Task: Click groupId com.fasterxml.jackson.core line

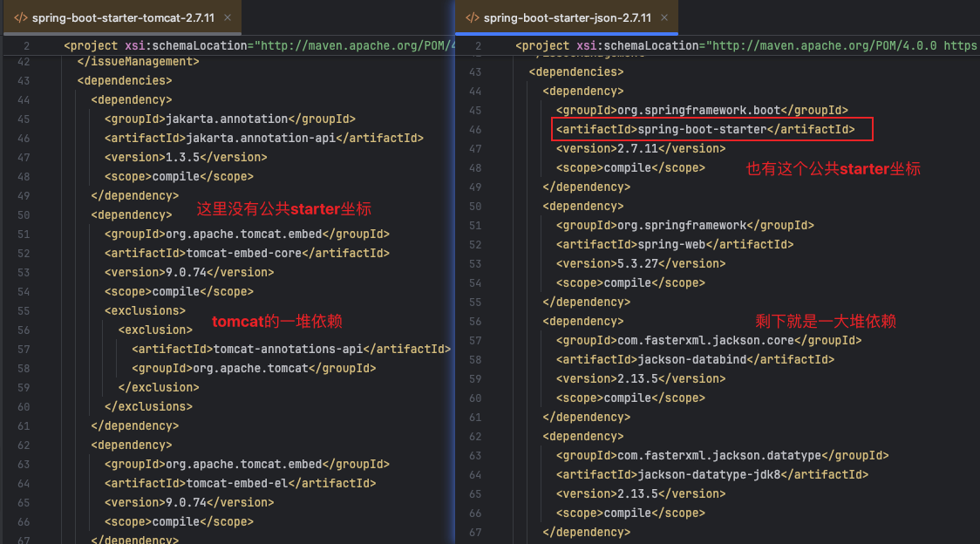Action: pyautogui.click(x=709, y=340)
